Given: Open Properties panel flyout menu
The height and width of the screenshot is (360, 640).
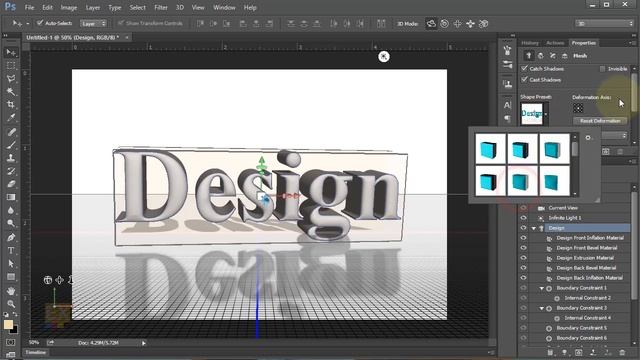Looking at the screenshot, I should click(631, 42).
